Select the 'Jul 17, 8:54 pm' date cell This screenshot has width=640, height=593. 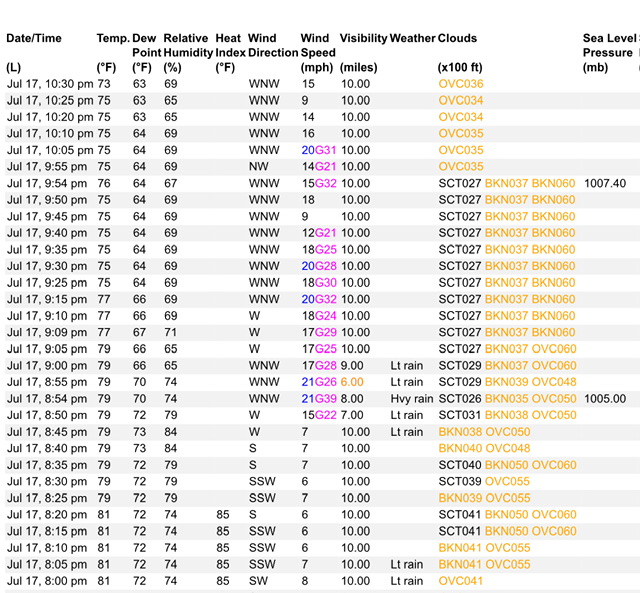(x=47, y=399)
